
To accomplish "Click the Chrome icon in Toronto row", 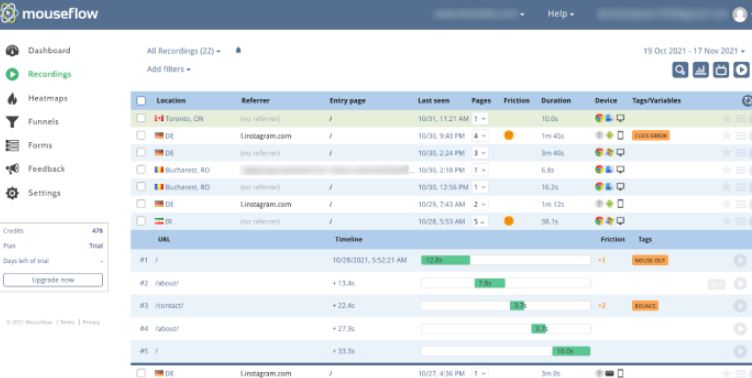I will tap(599, 118).
